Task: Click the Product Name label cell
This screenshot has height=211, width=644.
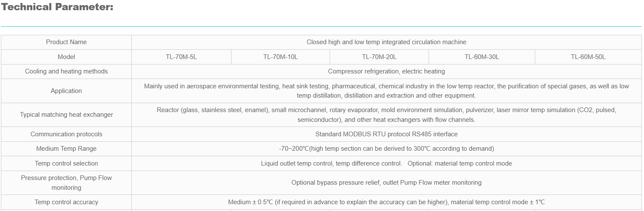Action: 66,42
